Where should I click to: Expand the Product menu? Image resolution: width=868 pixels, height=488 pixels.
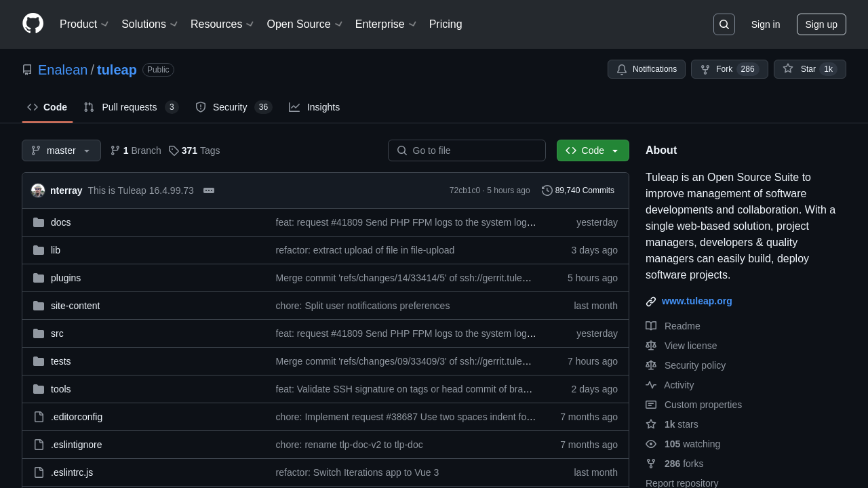pos(84,24)
